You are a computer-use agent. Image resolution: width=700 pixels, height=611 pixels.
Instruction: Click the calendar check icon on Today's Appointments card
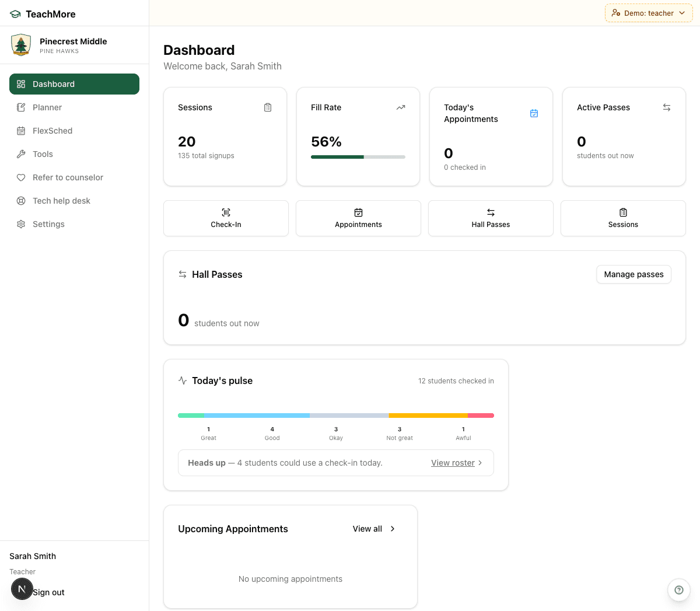click(x=534, y=113)
